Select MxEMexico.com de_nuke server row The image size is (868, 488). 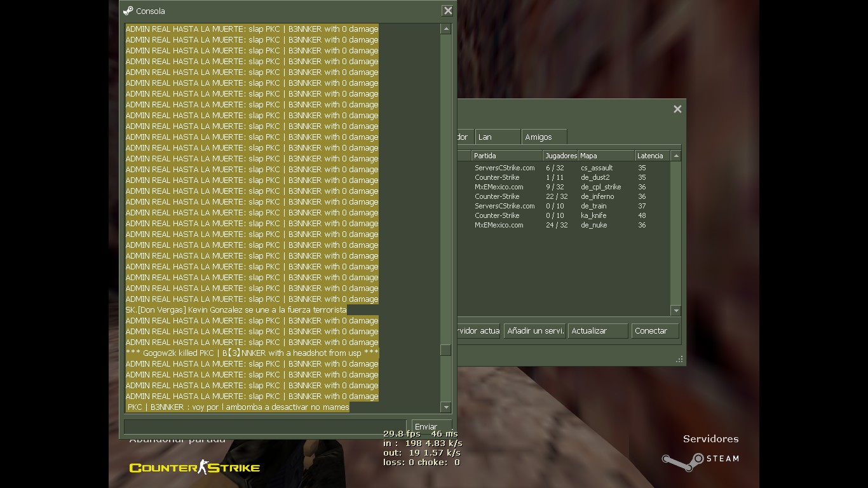click(563, 226)
